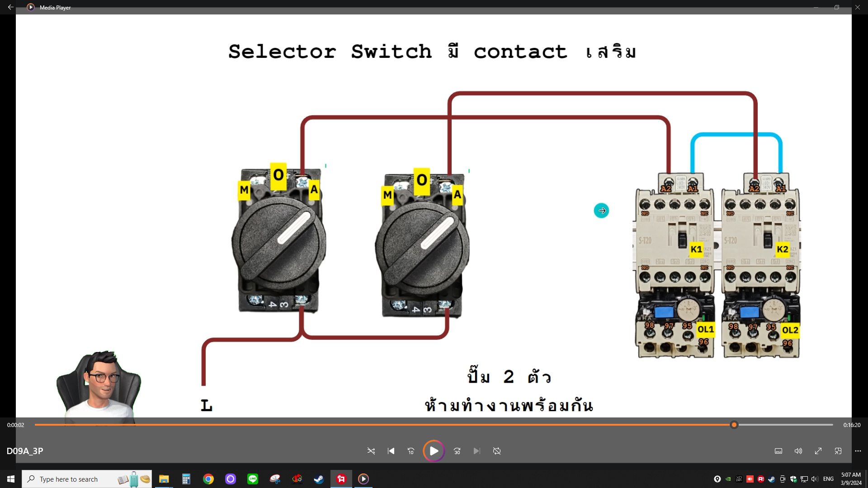Skip back 10 seconds
Image resolution: width=868 pixels, height=488 pixels.
pos(411,451)
